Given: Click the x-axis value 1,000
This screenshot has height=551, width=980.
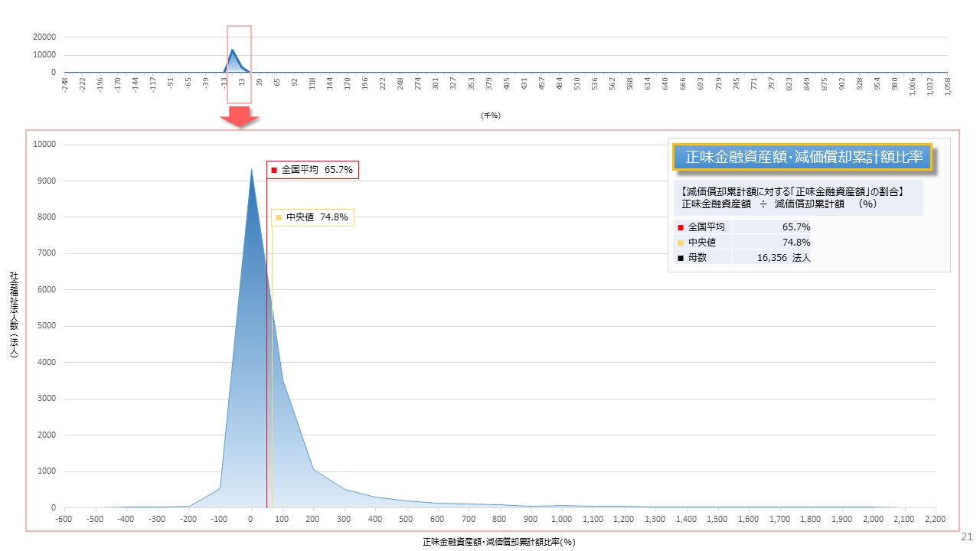Looking at the screenshot, I should coord(562,520).
